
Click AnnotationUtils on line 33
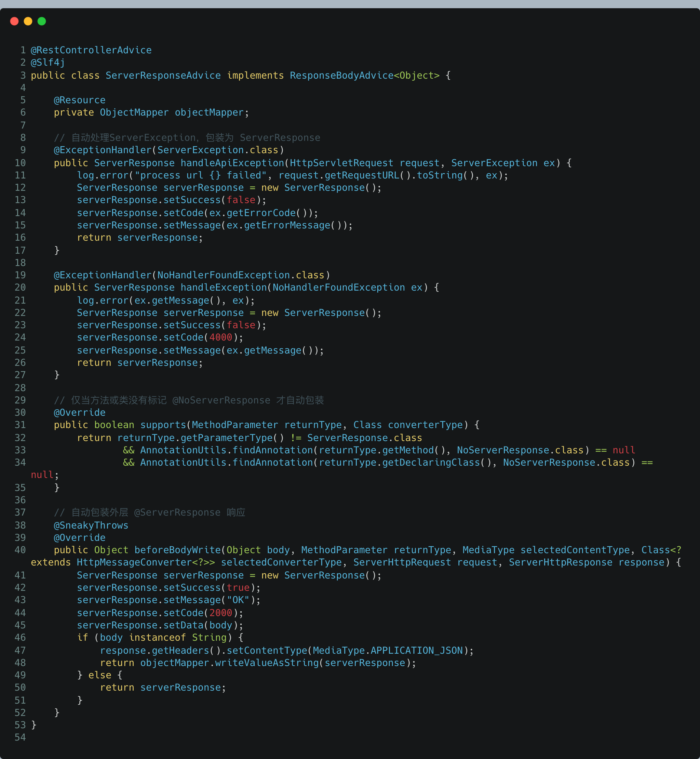(183, 450)
